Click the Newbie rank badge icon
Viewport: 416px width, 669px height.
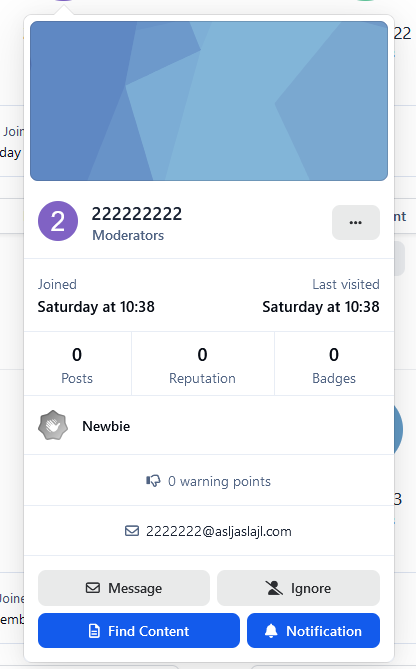click(x=53, y=425)
